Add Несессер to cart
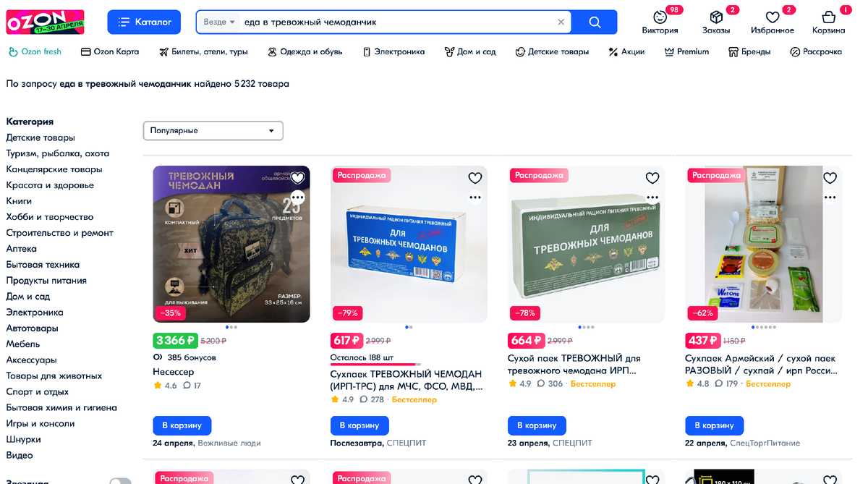 click(x=182, y=425)
